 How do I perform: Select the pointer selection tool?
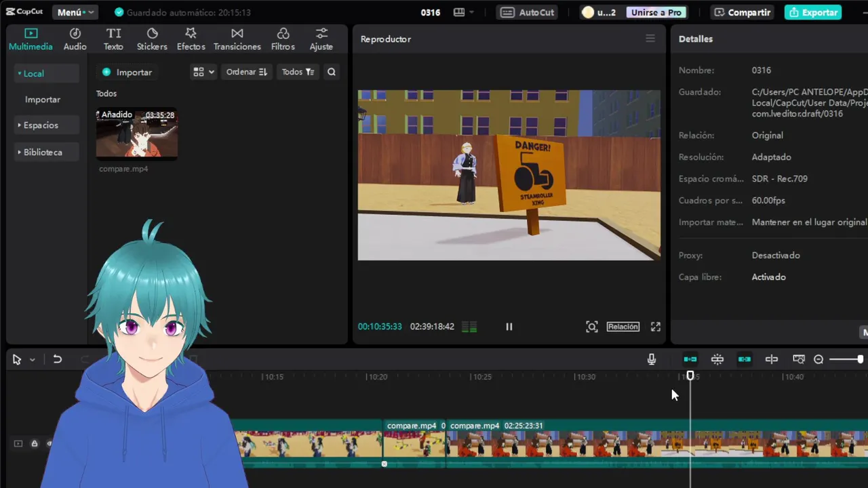click(17, 360)
